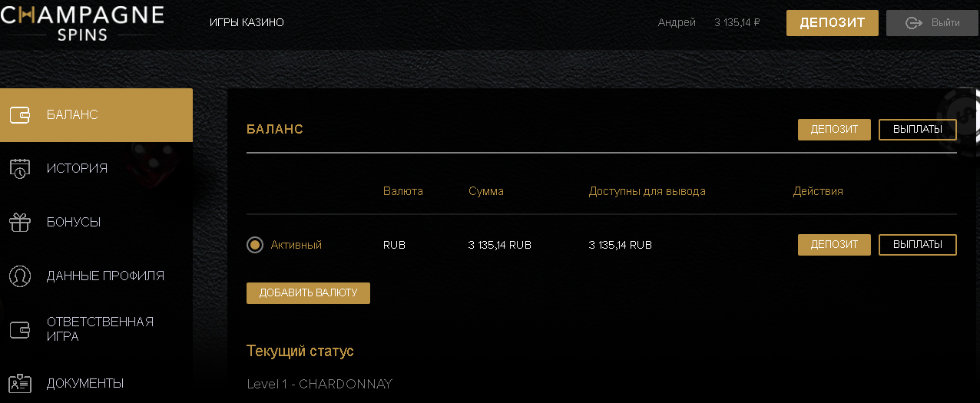This screenshot has height=403, width=980.
Task: Click Депозит button in the RUB row
Action: 834,245
